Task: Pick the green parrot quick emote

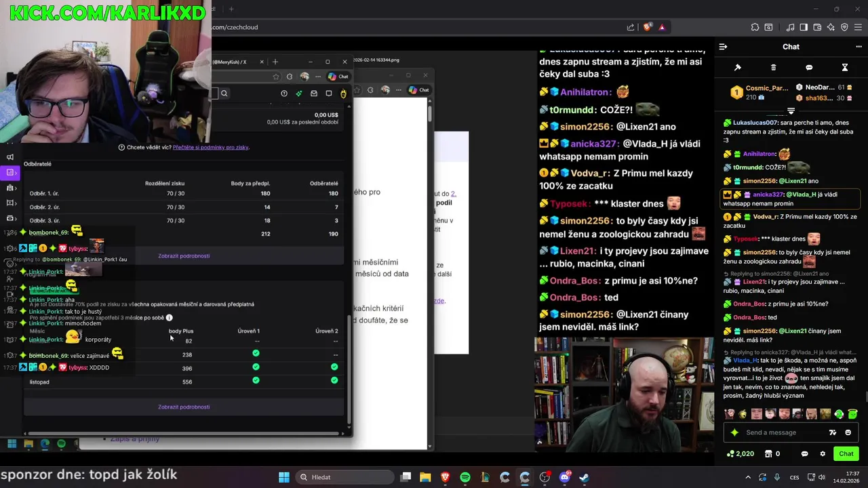Action: pos(839,414)
